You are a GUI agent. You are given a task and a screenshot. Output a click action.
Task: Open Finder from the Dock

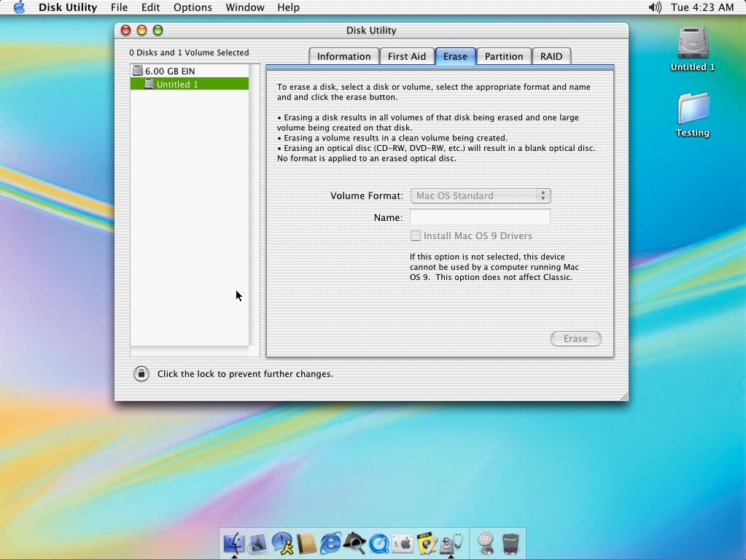coord(233,543)
